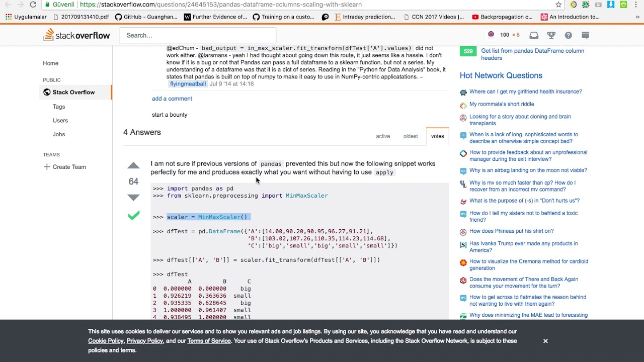Click the plus icon beside Create Team
Screen dimensions: 644x362
click(x=47, y=167)
